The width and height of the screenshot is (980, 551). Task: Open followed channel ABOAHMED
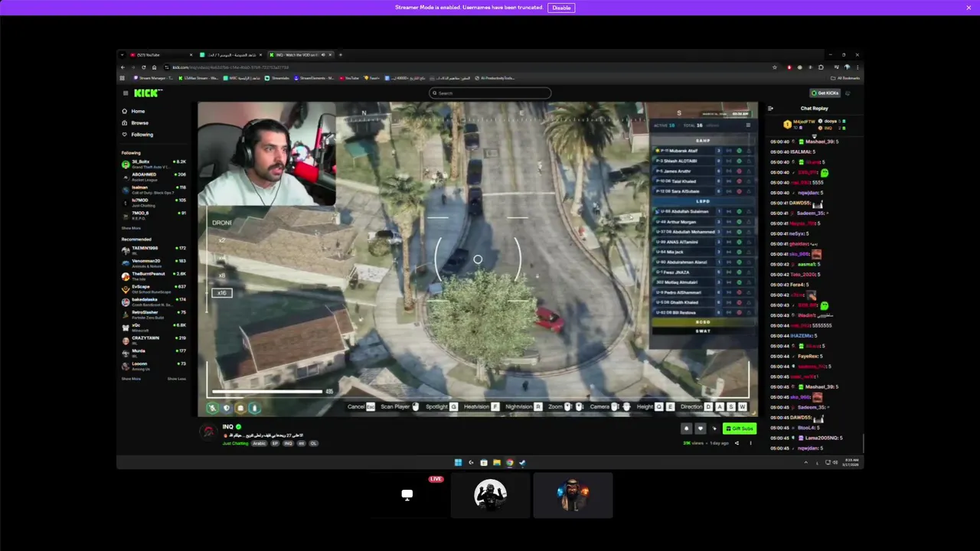[153, 176]
